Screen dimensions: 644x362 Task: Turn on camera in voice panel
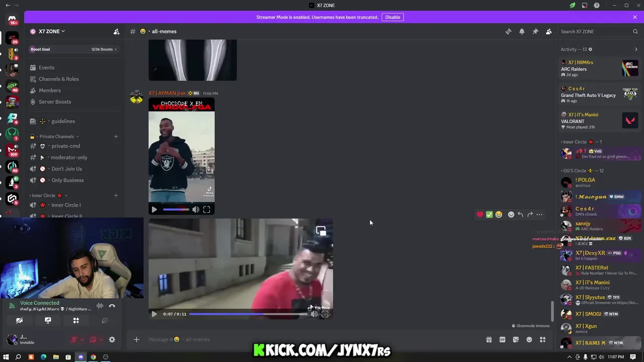pos(19,320)
